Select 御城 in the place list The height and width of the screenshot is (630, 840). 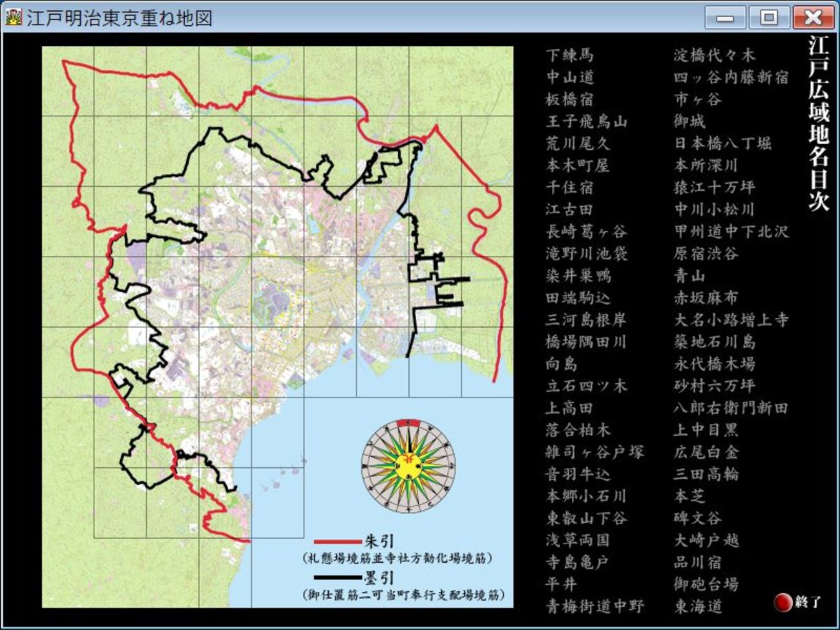(689, 121)
